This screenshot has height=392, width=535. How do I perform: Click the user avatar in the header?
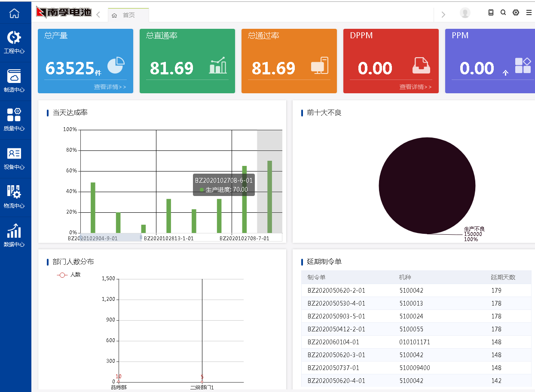point(465,12)
